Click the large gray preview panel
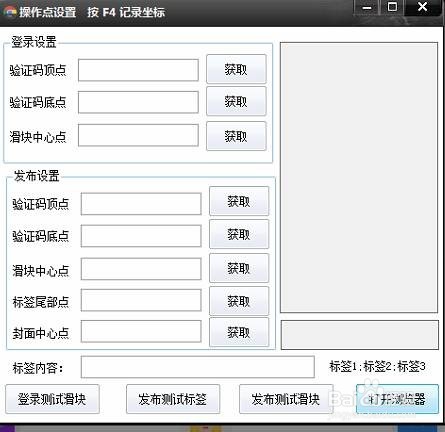The height and width of the screenshot is (432, 445). coord(359,177)
